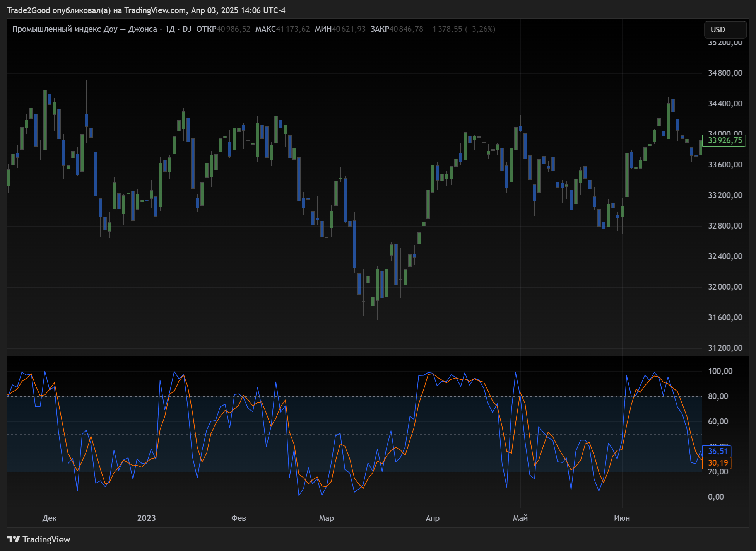Click the 80,00 level on oscillator scale
Image resolution: width=756 pixels, height=551 pixels.
pyautogui.click(x=718, y=396)
